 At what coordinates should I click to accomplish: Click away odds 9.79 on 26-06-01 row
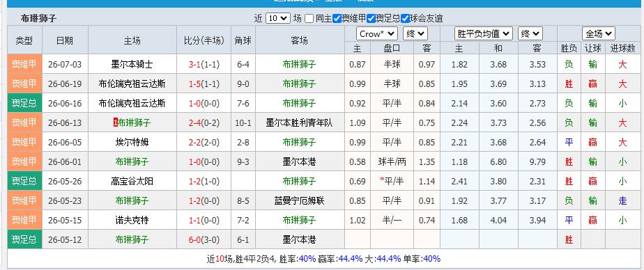(537, 161)
